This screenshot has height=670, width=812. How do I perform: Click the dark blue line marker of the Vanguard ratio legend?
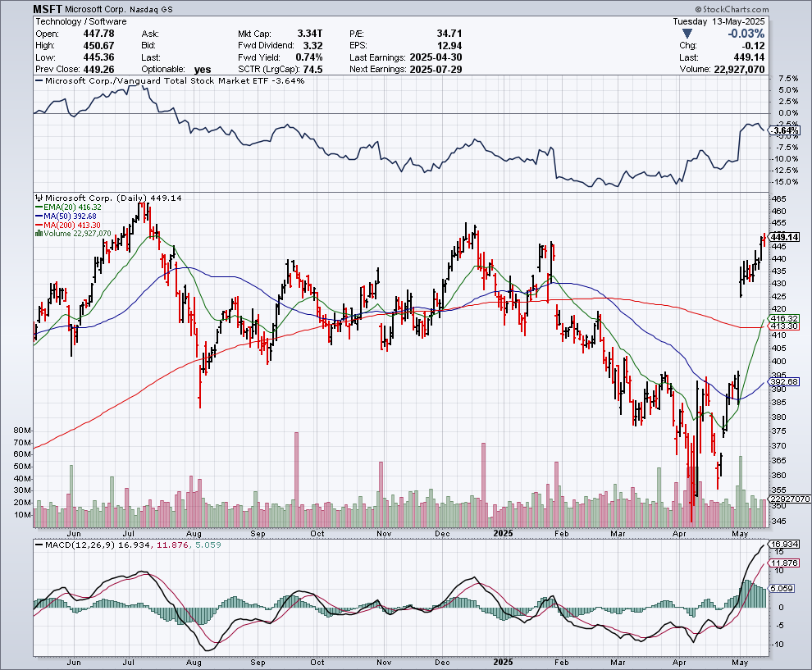pyautogui.click(x=39, y=80)
